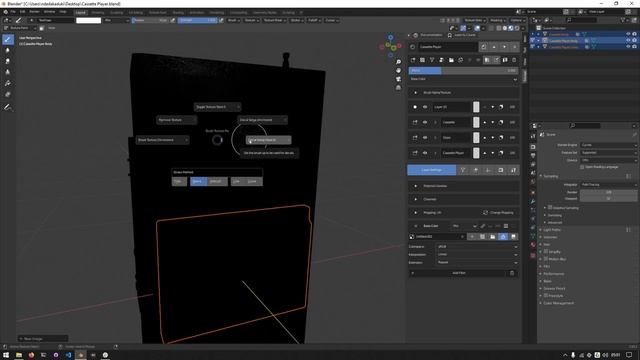Toggle the camera view gizmo icon
Viewport: 640px width, 360px height.
tap(398, 79)
